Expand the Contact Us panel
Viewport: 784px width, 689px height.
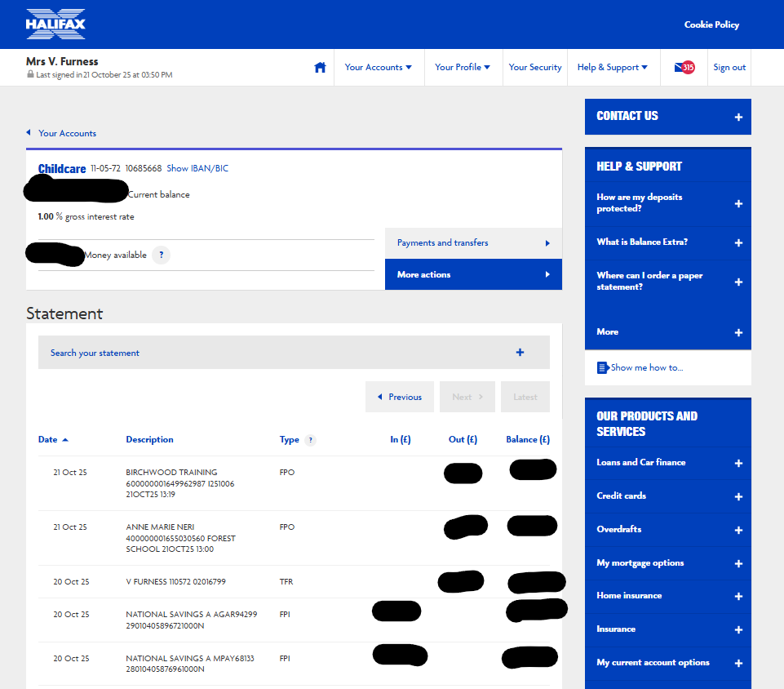pyautogui.click(x=738, y=117)
